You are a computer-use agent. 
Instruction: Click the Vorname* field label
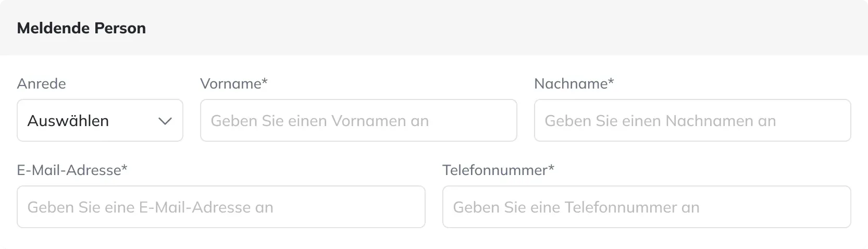pyautogui.click(x=234, y=84)
